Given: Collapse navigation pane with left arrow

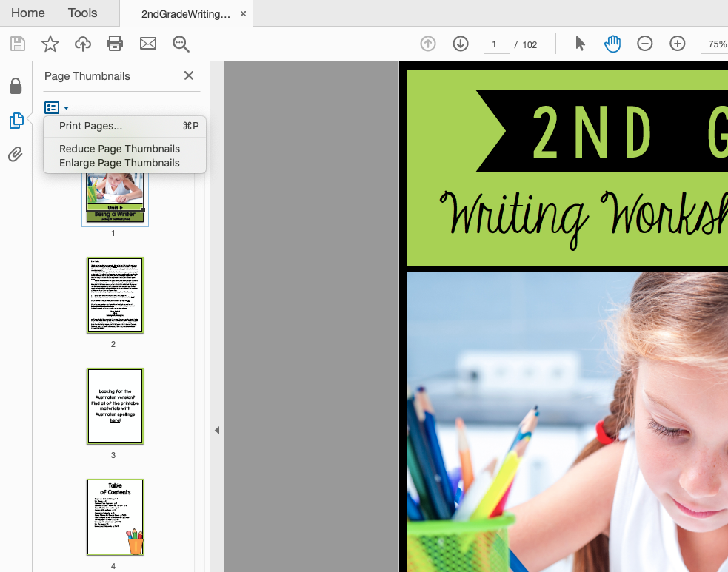Looking at the screenshot, I should click(x=217, y=430).
